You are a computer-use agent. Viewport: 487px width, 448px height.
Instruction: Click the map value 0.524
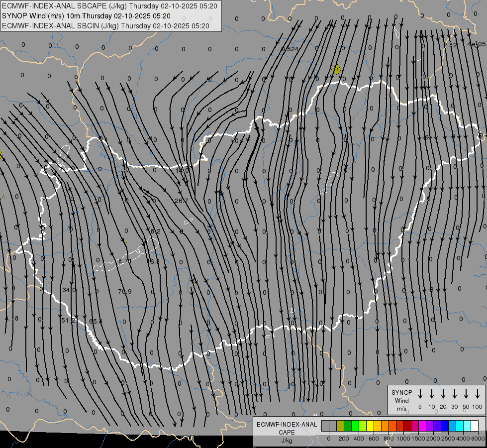[x=290, y=49]
